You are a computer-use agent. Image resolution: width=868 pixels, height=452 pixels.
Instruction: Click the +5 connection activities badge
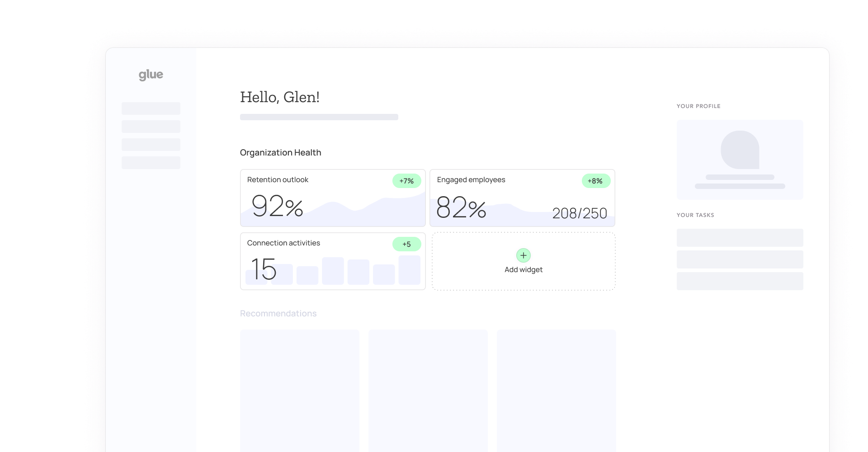pos(406,244)
